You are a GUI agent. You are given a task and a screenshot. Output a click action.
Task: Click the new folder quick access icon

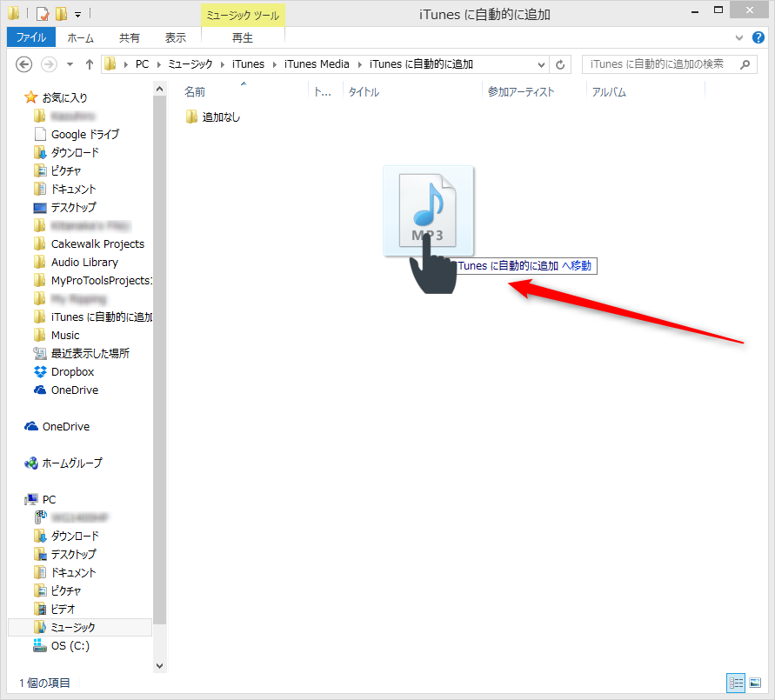[61, 13]
